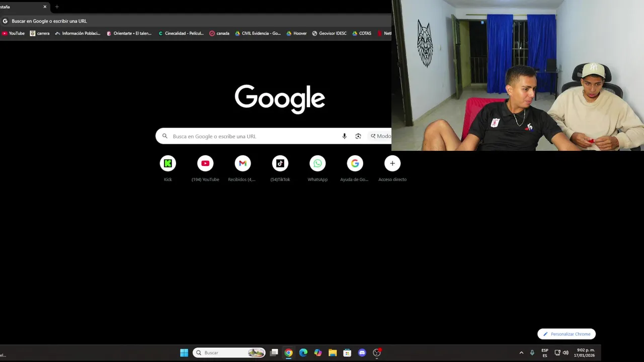
Task: Open the Hoover bookmark
Action: [x=296, y=33]
